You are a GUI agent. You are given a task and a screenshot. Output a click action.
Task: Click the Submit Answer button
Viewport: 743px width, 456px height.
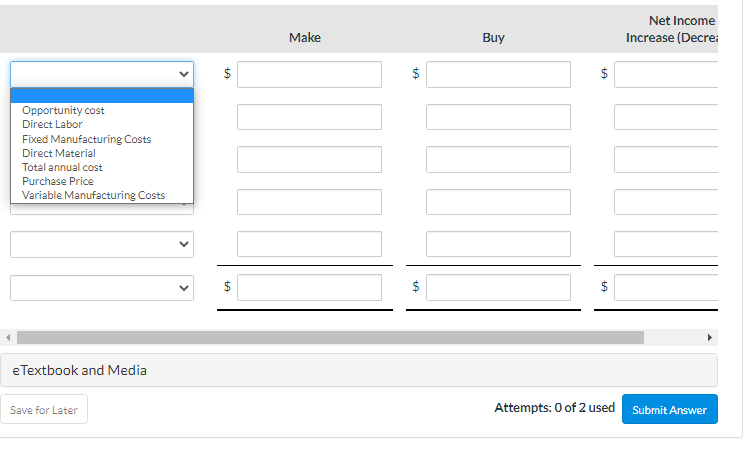670,409
